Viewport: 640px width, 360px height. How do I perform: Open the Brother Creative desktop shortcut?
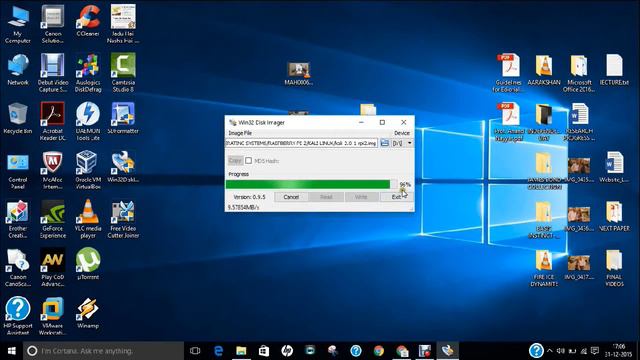[18, 219]
